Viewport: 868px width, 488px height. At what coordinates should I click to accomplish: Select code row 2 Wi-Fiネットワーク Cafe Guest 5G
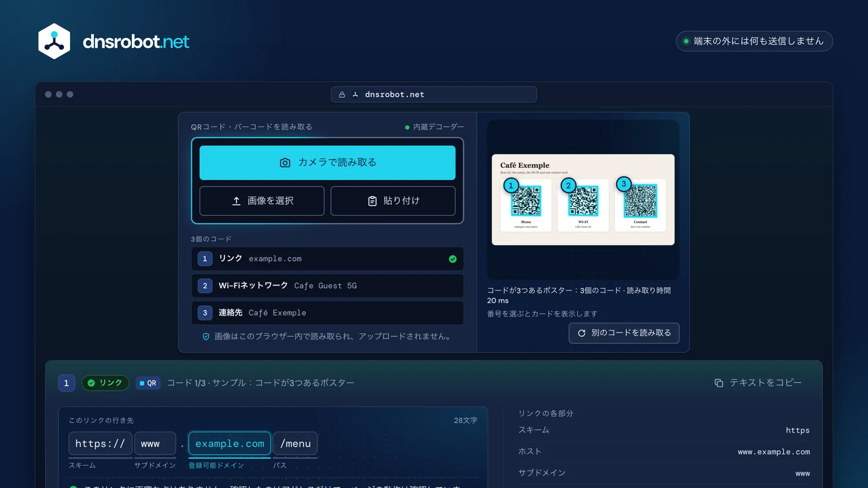click(x=327, y=286)
